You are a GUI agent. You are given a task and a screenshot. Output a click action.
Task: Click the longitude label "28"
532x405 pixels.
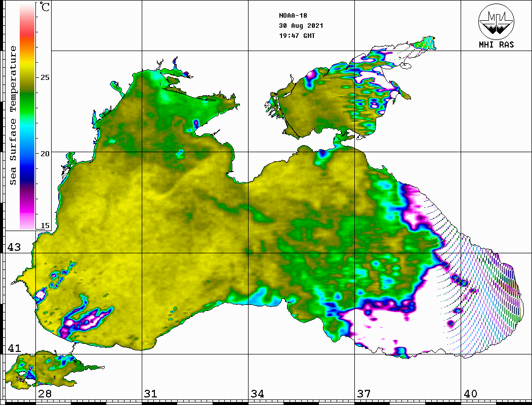pos(45,394)
